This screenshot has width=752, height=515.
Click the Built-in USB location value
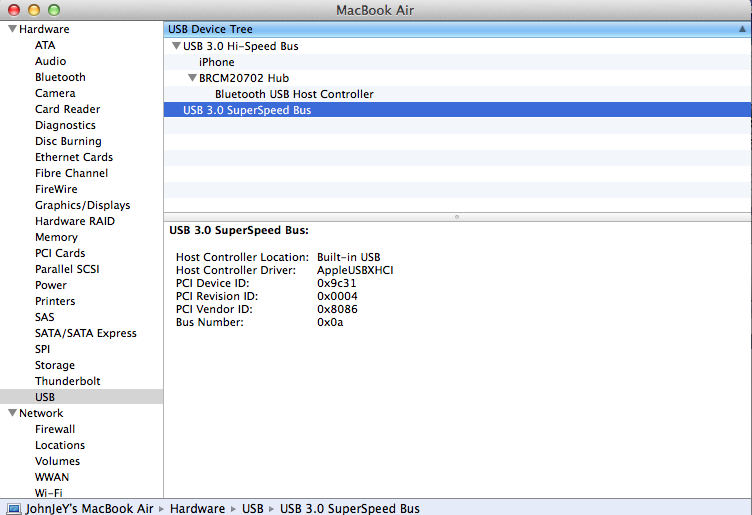tap(349, 258)
